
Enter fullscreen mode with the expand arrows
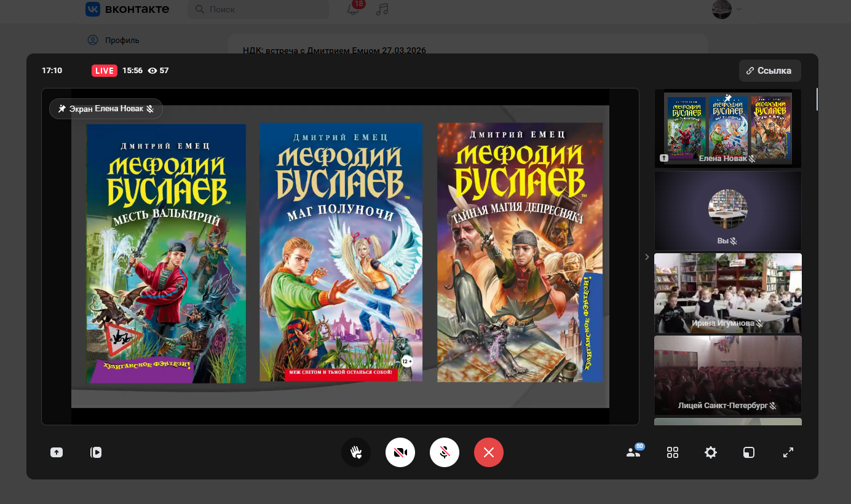pyautogui.click(x=788, y=452)
